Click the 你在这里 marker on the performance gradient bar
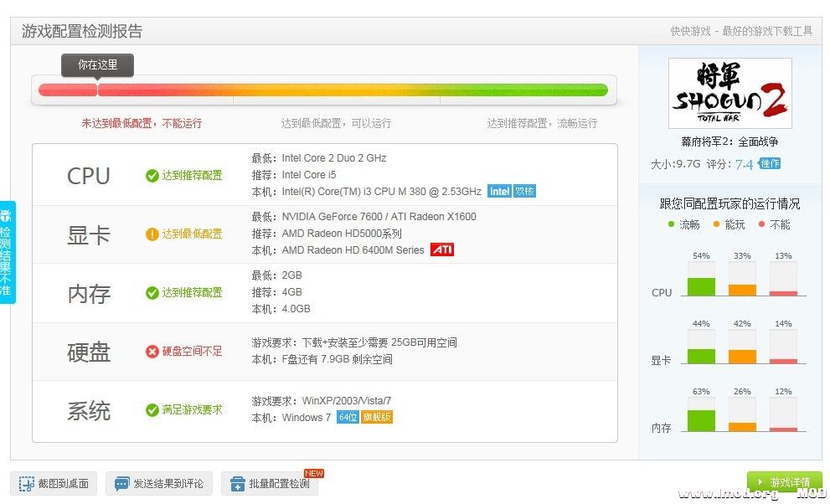This screenshot has height=504, width=830. (x=96, y=64)
